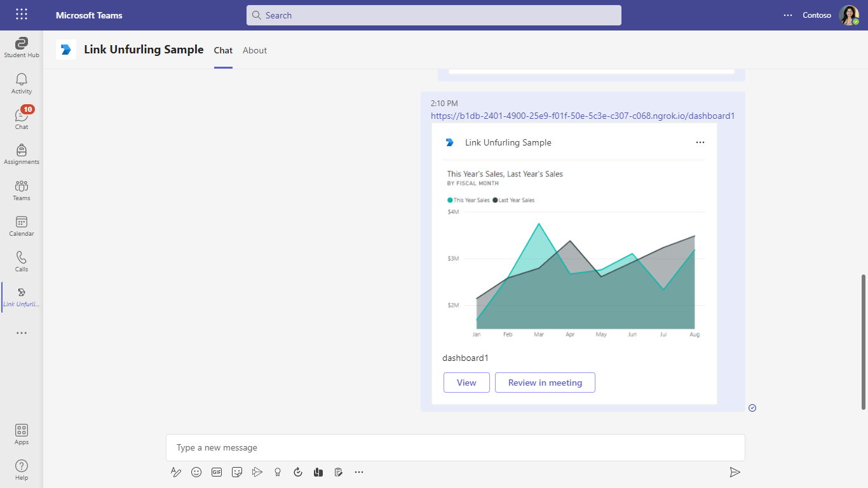This screenshot has height=488, width=868.
Task: Open Help in the sidebar
Action: pyautogui.click(x=22, y=470)
